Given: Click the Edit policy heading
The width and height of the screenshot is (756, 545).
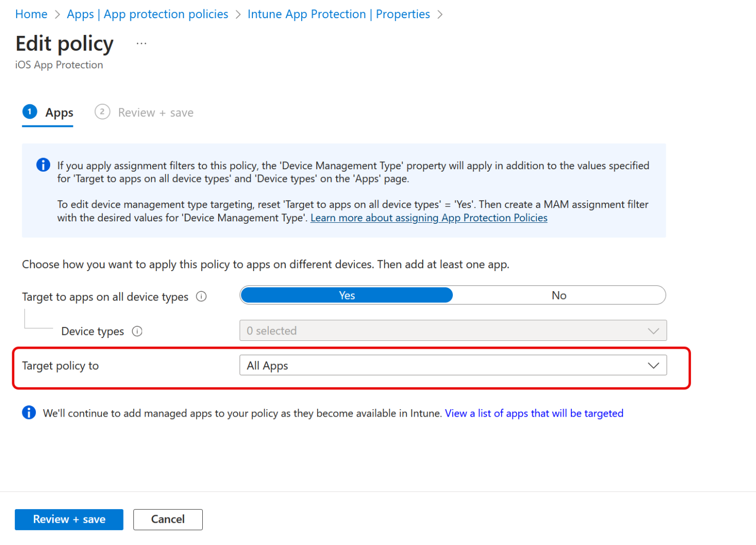Looking at the screenshot, I should [x=64, y=44].
